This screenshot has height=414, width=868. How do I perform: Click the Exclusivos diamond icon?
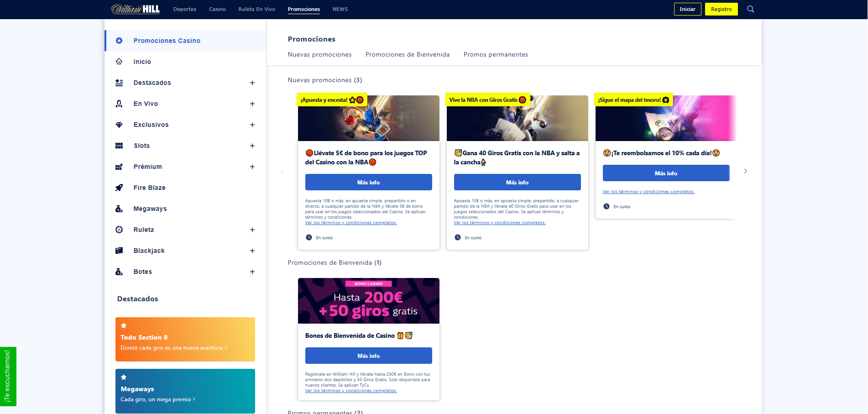click(119, 125)
